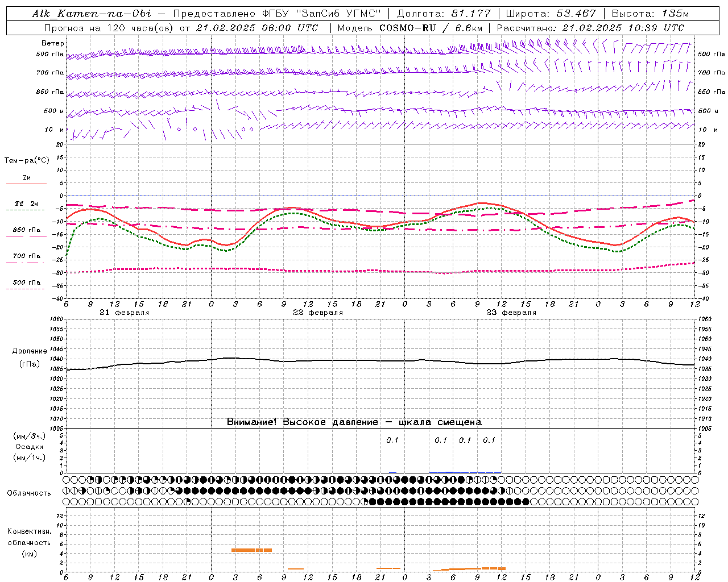Click the computed time "Рассчитано: 21.02.2025 10:39 UTC"
The width and height of the screenshot is (728, 582).
(x=590, y=28)
